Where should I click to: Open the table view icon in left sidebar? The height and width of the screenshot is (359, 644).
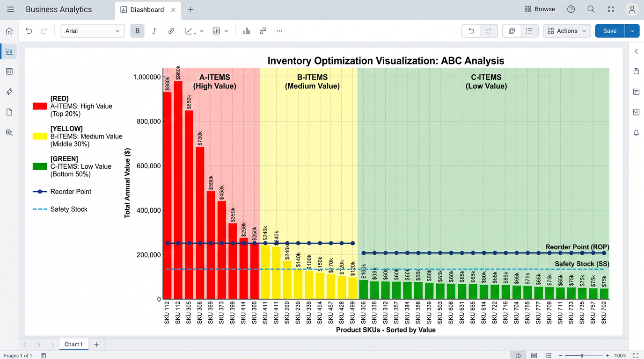(x=9, y=72)
